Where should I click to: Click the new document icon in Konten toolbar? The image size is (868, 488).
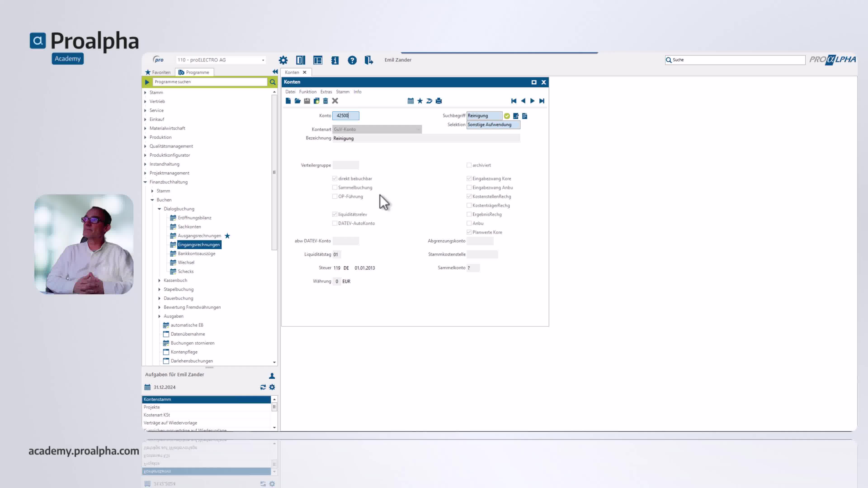coord(288,101)
